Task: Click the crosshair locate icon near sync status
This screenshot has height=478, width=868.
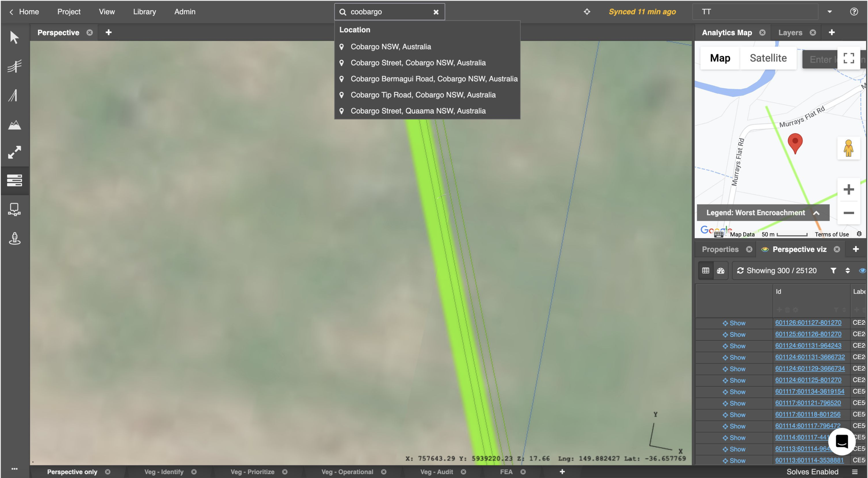Action: 587,12
